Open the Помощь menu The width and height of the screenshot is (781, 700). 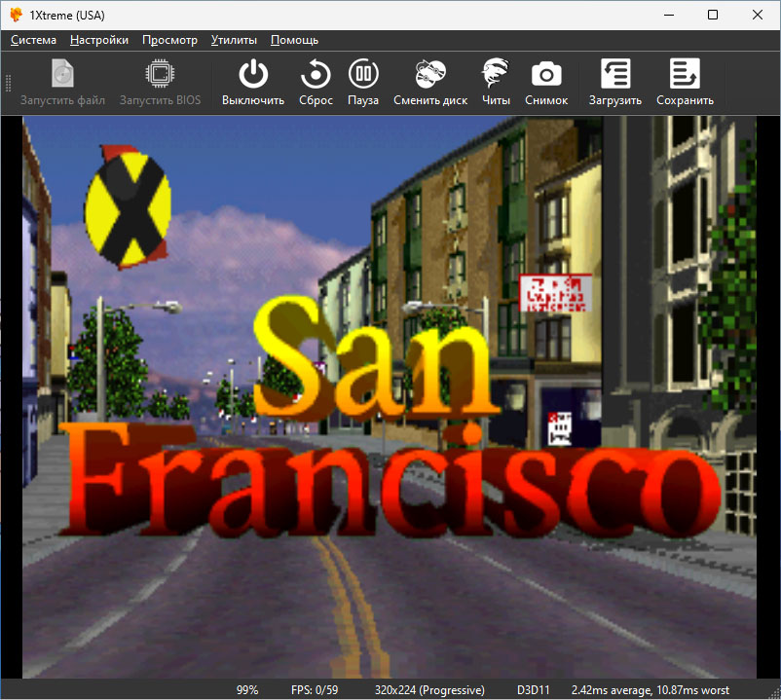[x=294, y=40]
